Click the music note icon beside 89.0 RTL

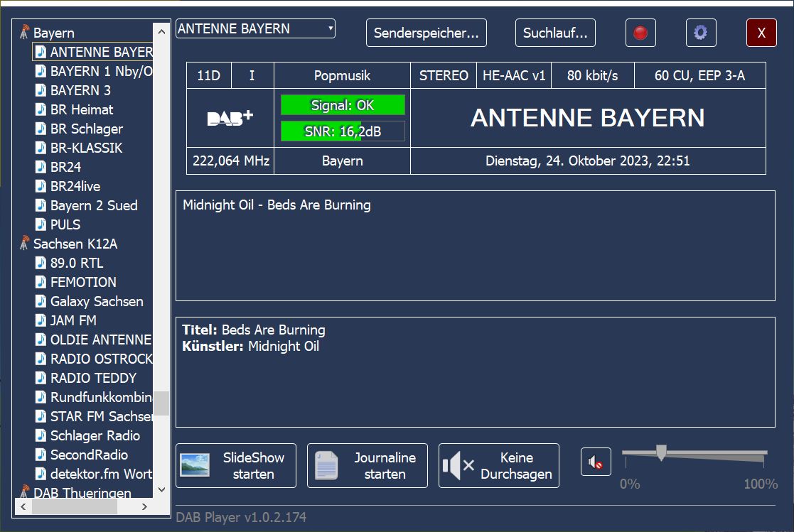click(41, 263)
